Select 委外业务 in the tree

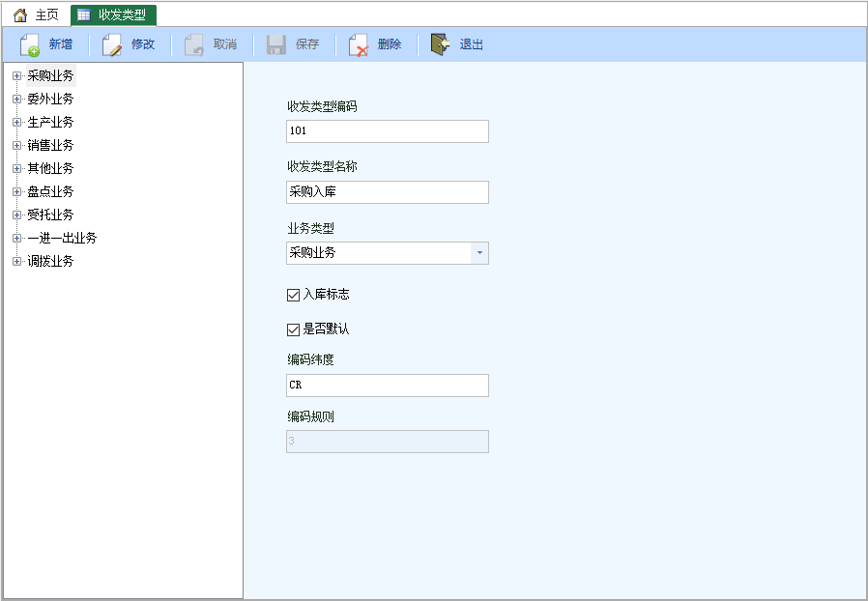click(50, 100)
